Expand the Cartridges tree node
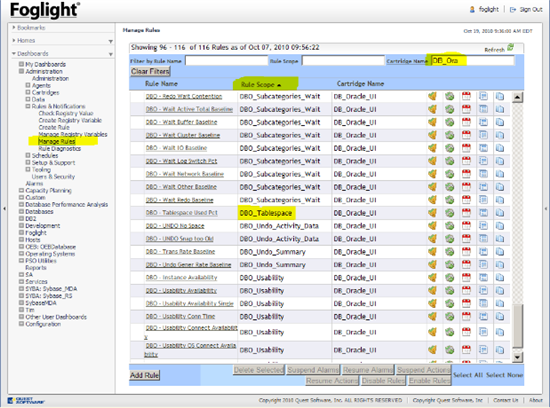This screenshot has width=550, height=408. [x=28, y=92]
